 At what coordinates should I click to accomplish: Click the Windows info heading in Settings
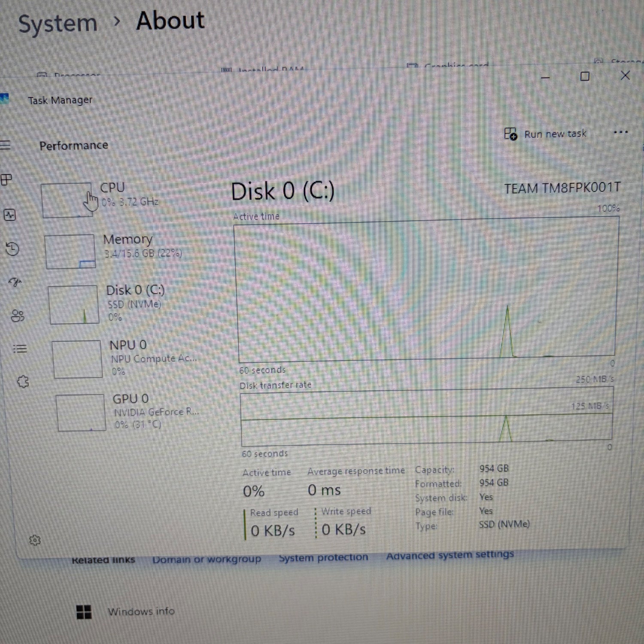(x=141, y=611)
